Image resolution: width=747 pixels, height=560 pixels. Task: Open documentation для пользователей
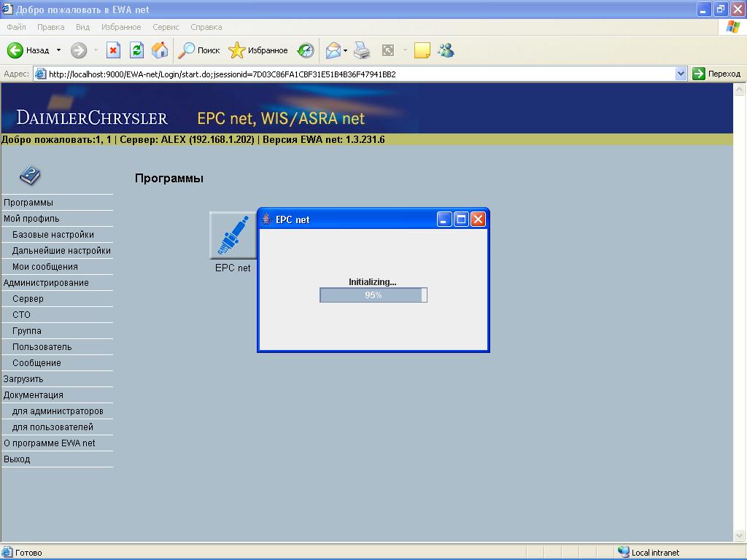pyautogui.click(x=53, y=427)
